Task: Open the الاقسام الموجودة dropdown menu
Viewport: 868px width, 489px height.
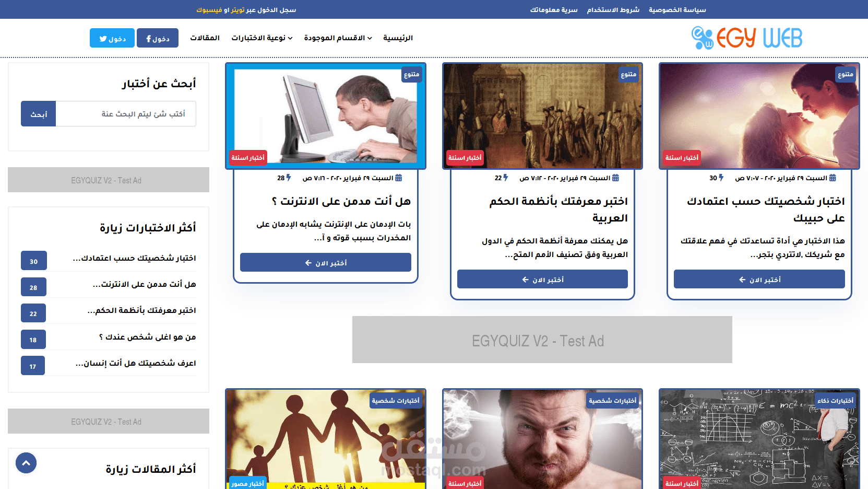Action: (x=338, y=38)
